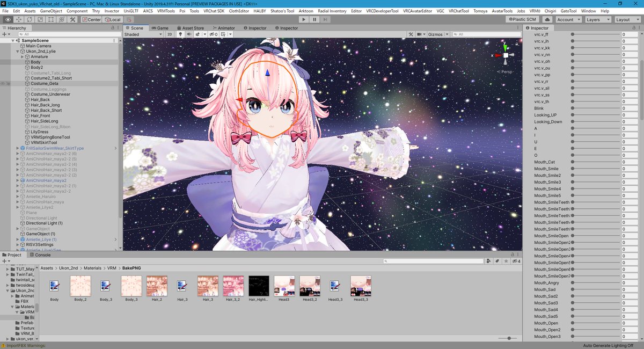Toggle visibility eye for Costume_Geta row
Image resolution: width=644 pixels, height=349 pixels.
pyautogui.click(x=4, y=84)
